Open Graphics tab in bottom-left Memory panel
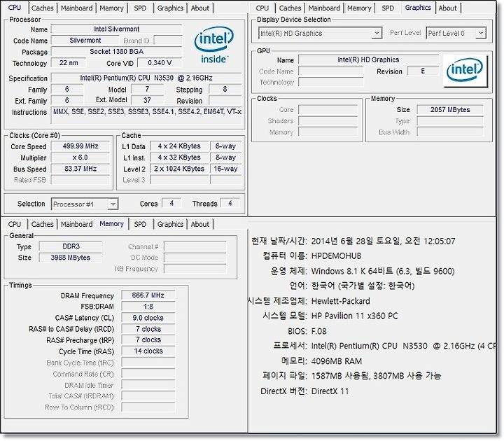Screen dimensions: 504x441 click(170, 224)
